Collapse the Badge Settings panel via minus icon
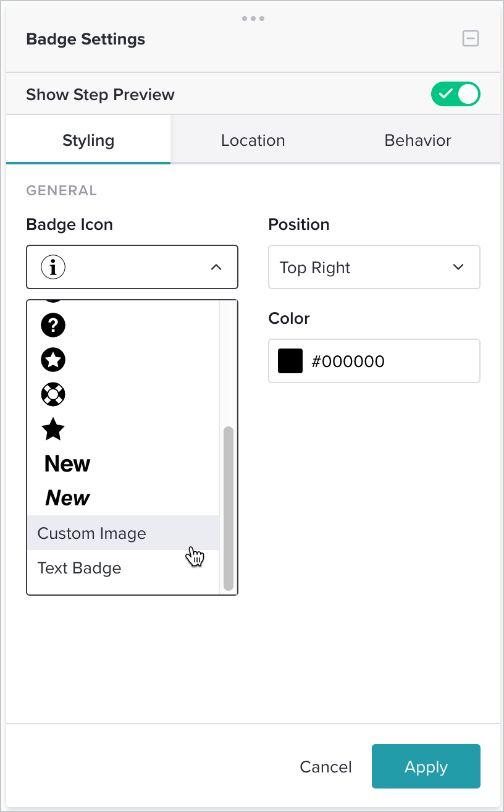504x812 pixels. [x=471, y=38]
